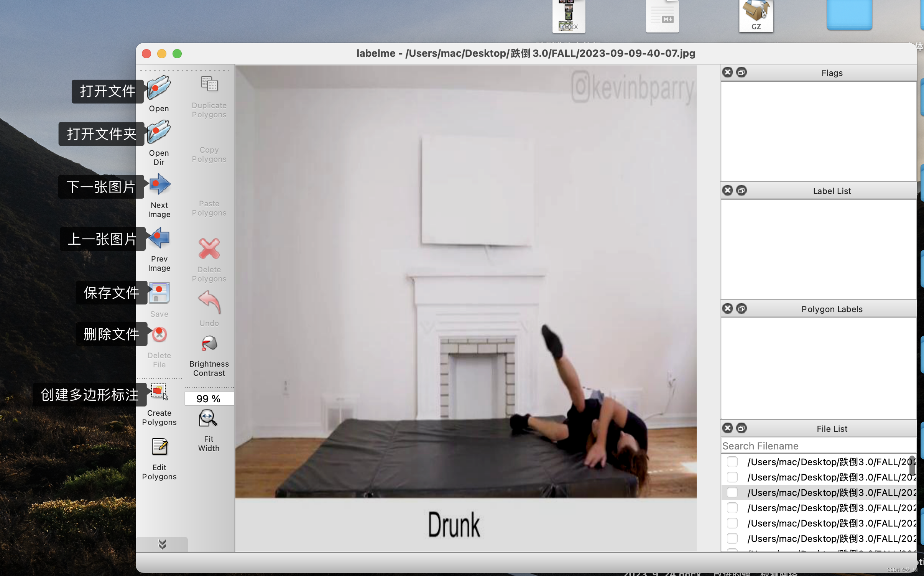Click the yellow minimize window button

tap(162, 54)
